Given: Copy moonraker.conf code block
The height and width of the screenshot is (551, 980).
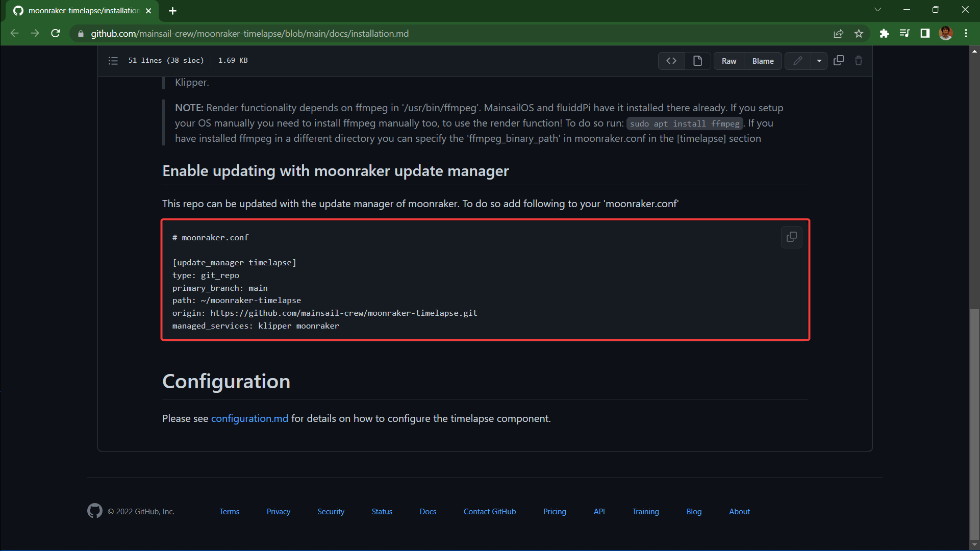Looking at the screenshot, I should pyautogui.click(x=792, y=237).
